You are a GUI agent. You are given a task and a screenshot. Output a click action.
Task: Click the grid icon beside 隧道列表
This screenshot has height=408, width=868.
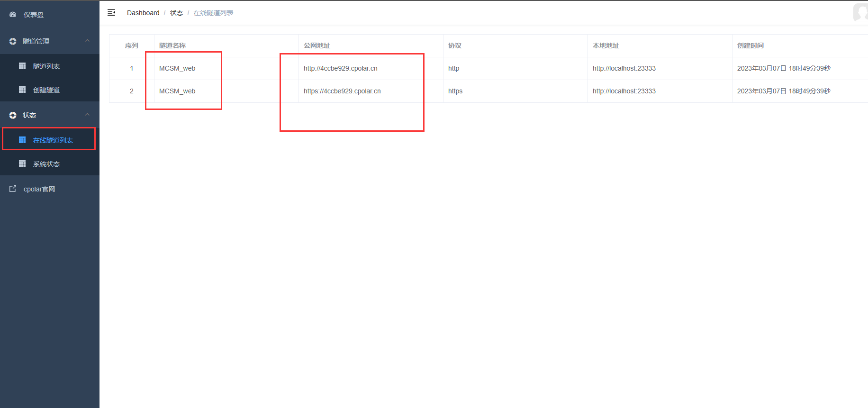coord(22,66)
